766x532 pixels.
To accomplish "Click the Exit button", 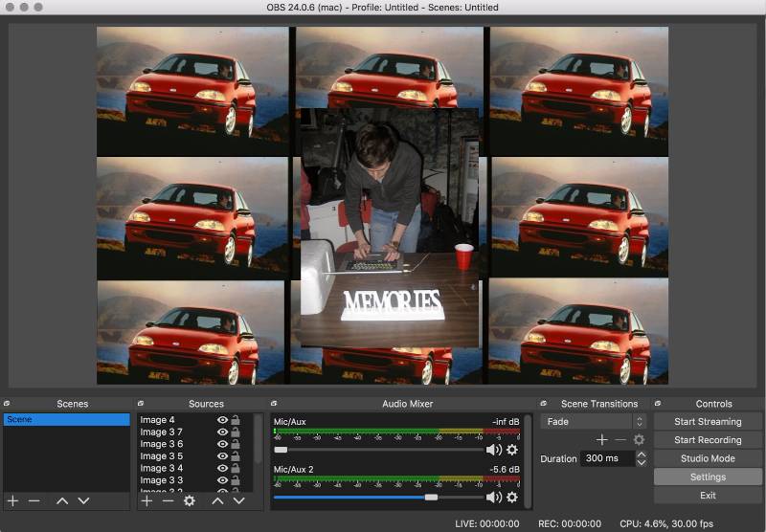I will point(708,496).
